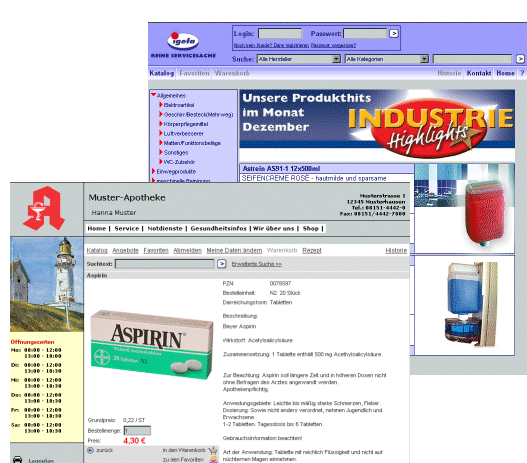Image resolution: width=527 pixels, height=463 pixels.
Task: Collapse the Allgemeines tree category
Action: click(154, 95)
